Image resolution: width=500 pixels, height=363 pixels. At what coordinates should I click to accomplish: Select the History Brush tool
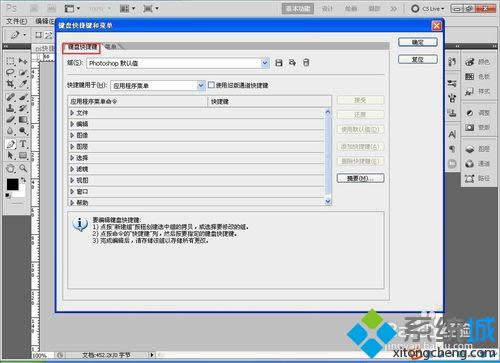point(23,108)
